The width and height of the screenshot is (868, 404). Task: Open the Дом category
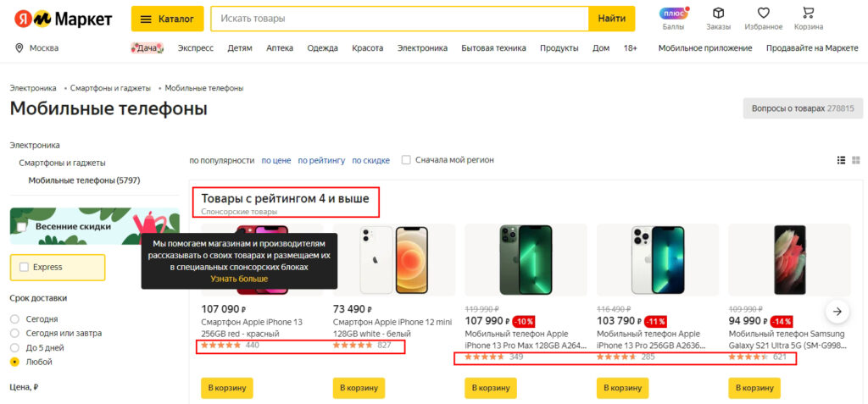[x=601, y=48]
